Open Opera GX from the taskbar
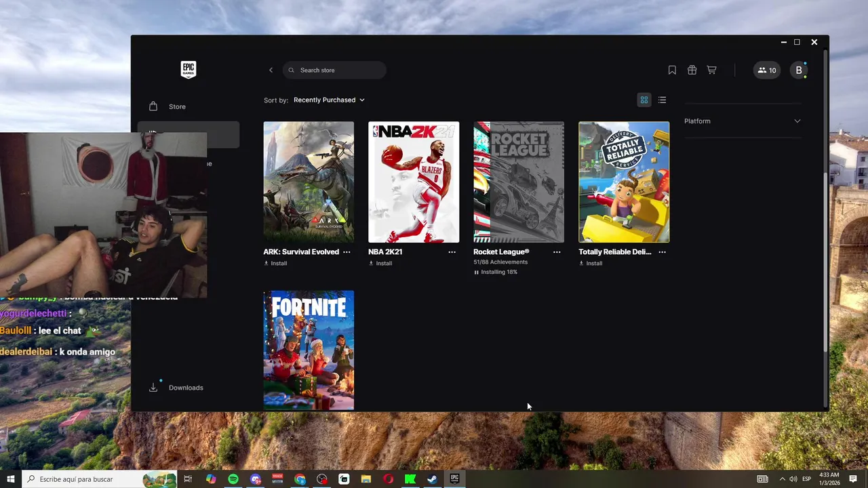This screenshot has height=488, width=868. [x=388, y=479]
